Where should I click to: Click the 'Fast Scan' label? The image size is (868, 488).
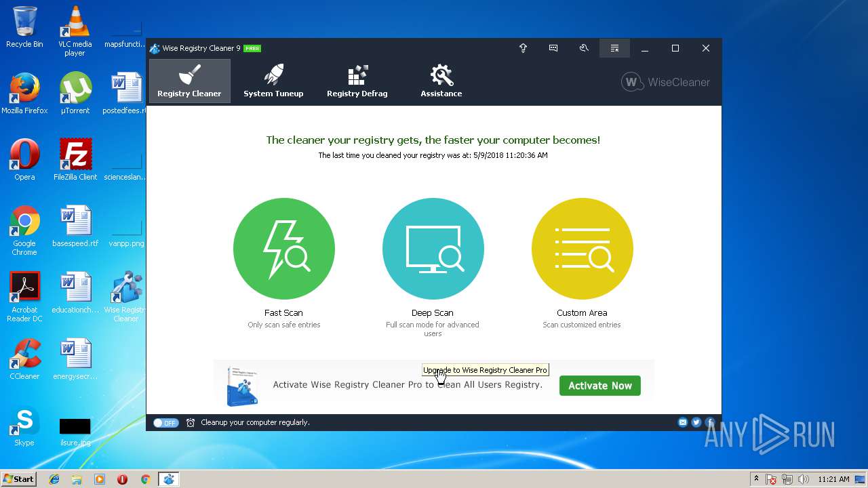coord(283,312)
